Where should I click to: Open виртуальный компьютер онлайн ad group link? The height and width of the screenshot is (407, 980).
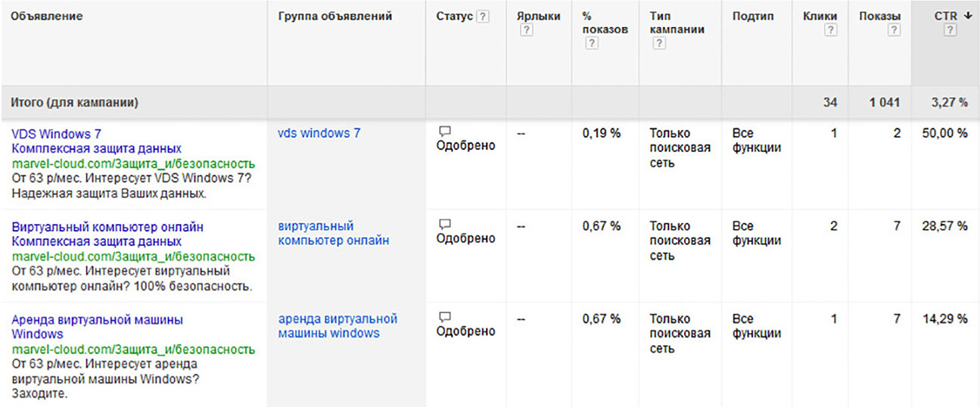point(334,233)
